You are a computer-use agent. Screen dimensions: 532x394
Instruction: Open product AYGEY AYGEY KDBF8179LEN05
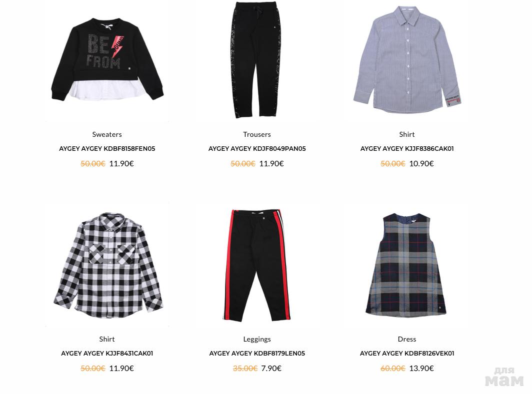coord(257,353)
